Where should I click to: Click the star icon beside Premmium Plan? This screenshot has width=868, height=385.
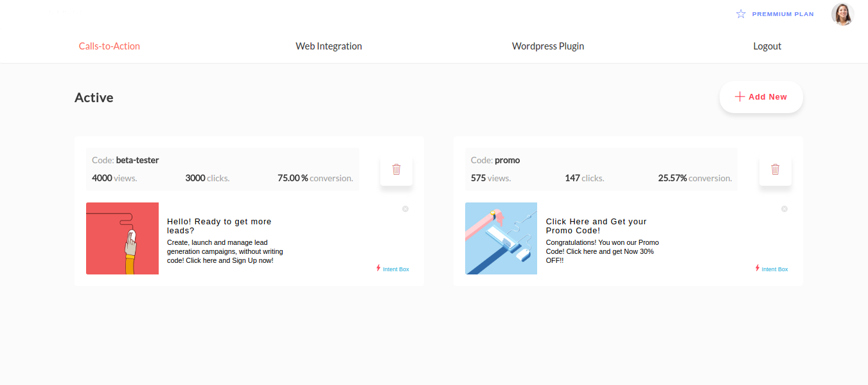click(x=741, y=13)
